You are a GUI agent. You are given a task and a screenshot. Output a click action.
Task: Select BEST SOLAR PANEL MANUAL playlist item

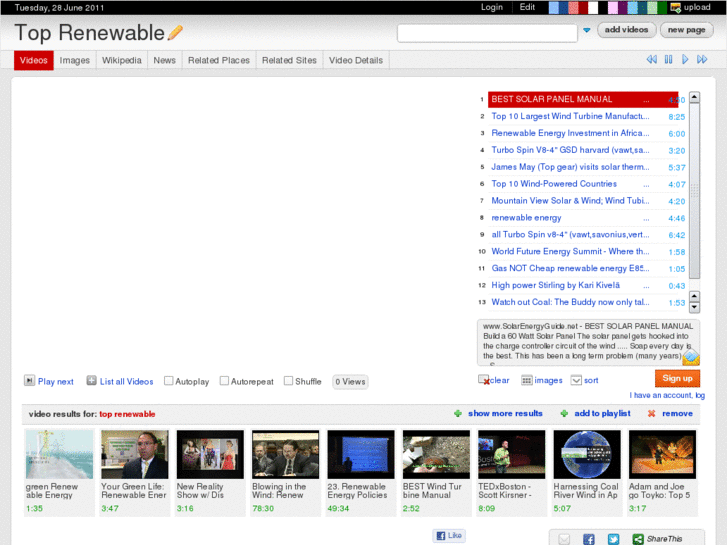pyautogui.click(x=583, y=99)
